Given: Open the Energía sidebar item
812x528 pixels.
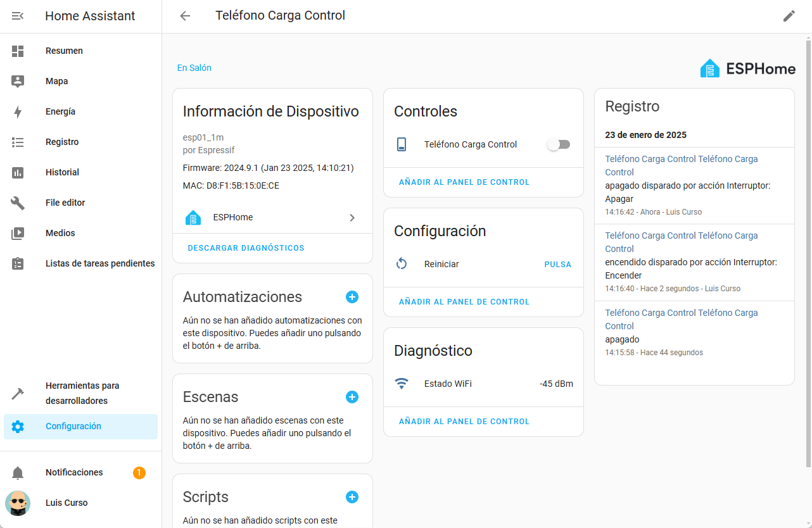Looking at the screenshot, I should 60,111.
